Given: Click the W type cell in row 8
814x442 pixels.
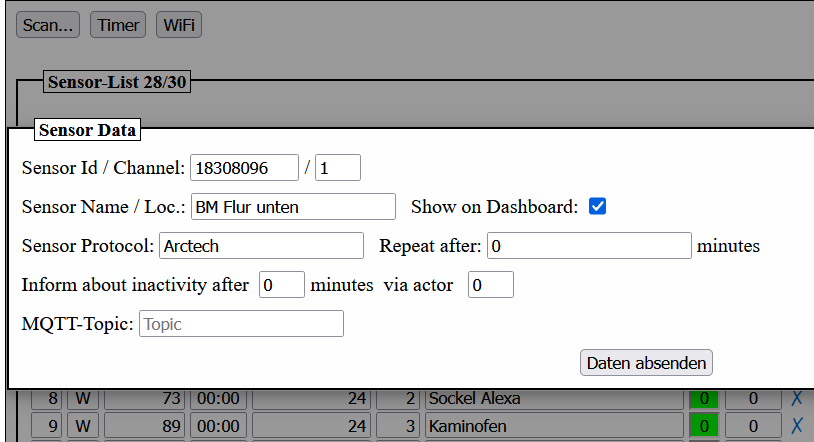Looking at the screenshot, I should pyautogui.click(x=83, y=399).
